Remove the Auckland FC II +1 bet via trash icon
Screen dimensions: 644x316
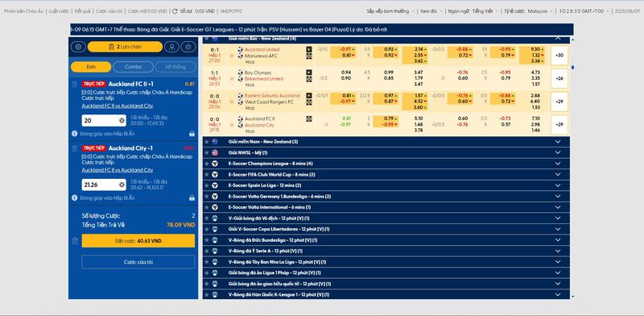[74, 84]
